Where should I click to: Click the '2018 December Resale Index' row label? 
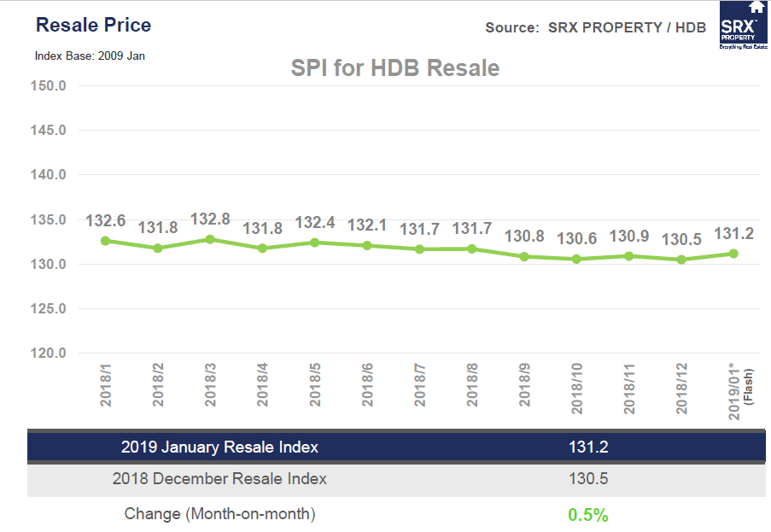[x=219, y=479]
